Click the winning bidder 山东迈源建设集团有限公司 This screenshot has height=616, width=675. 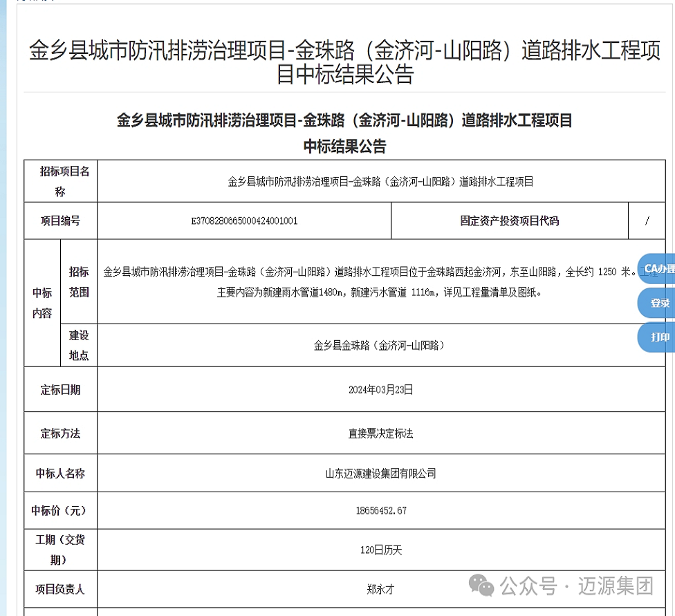381,474
